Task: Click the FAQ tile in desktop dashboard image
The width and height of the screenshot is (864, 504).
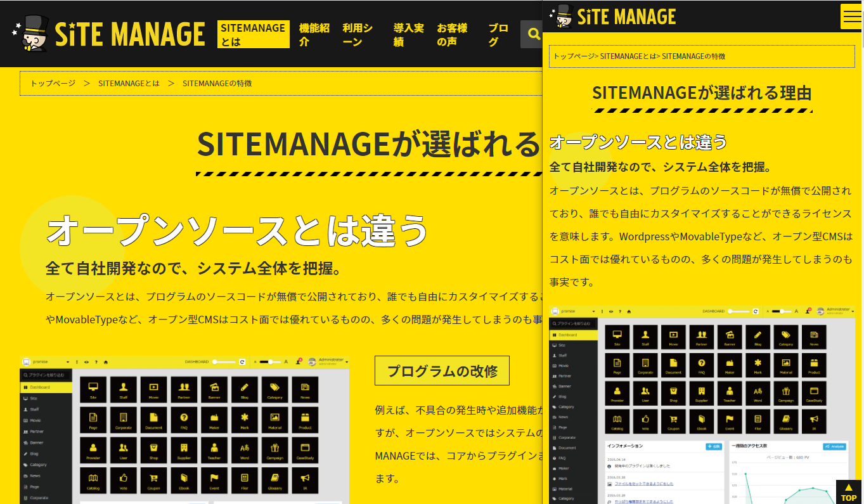Action: [184, 420]
